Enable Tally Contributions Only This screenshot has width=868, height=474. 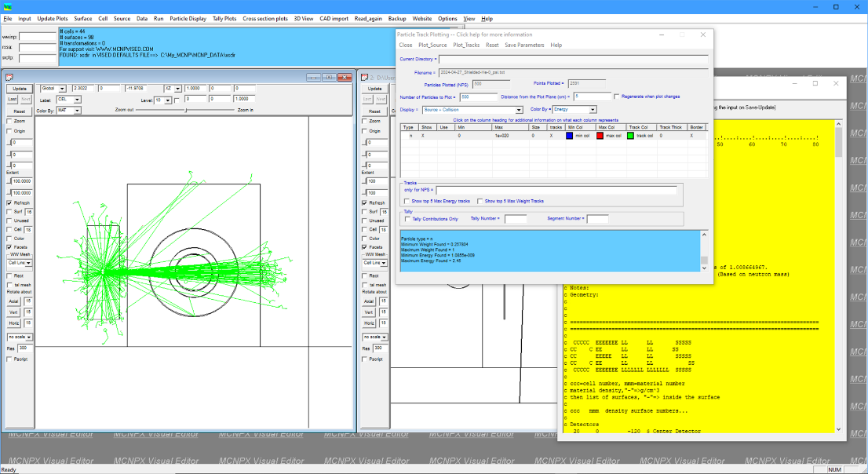407,218
